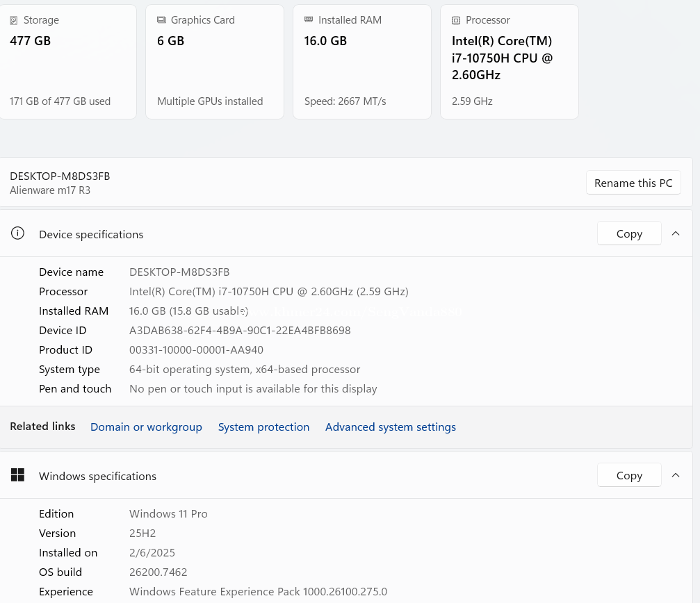This screenshot has height=603, width=700.
Task: Click the Multiple GPUs installed text
Action: [210, 101]
